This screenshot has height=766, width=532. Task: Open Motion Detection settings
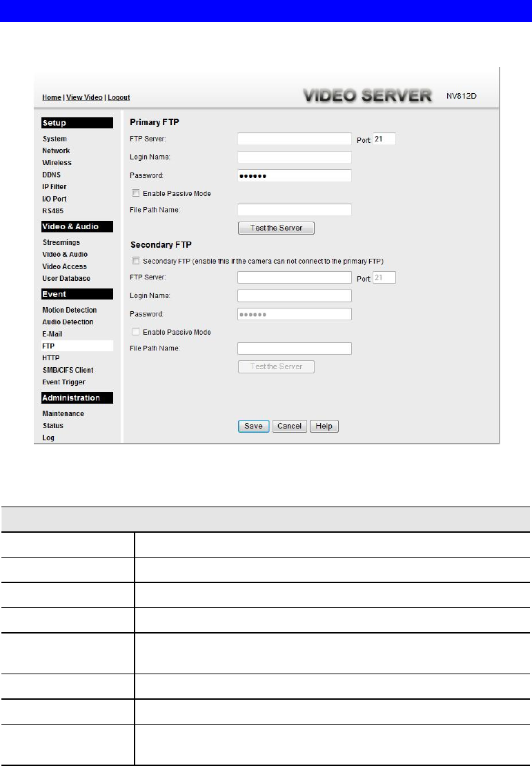point(70,311)
